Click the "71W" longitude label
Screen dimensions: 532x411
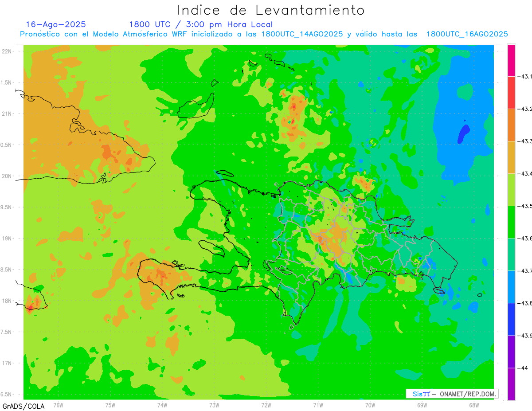click(x=318, y=405)
